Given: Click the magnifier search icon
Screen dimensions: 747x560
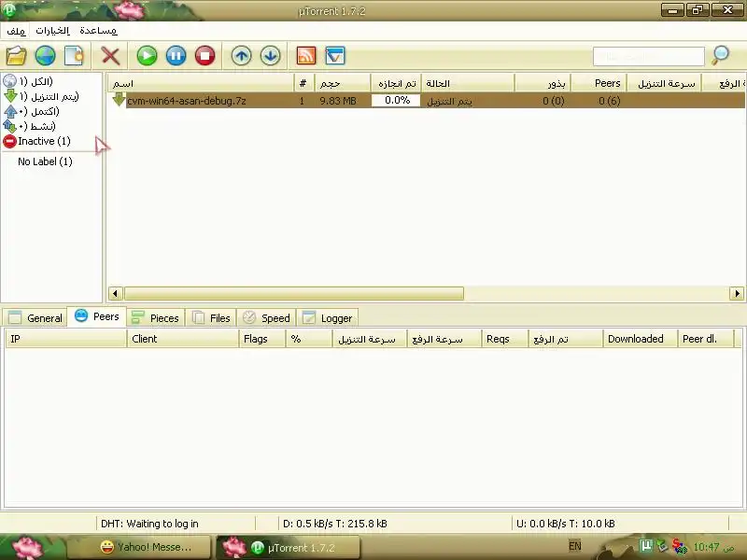Looking at the screenshot, I should [x=720, y=56].
